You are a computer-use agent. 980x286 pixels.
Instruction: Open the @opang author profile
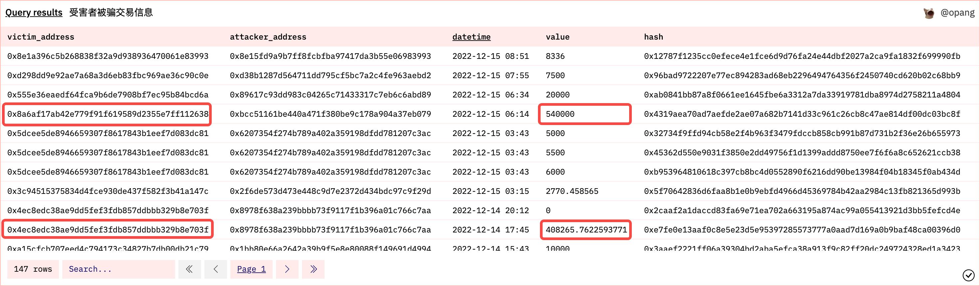tap(957, 13)
